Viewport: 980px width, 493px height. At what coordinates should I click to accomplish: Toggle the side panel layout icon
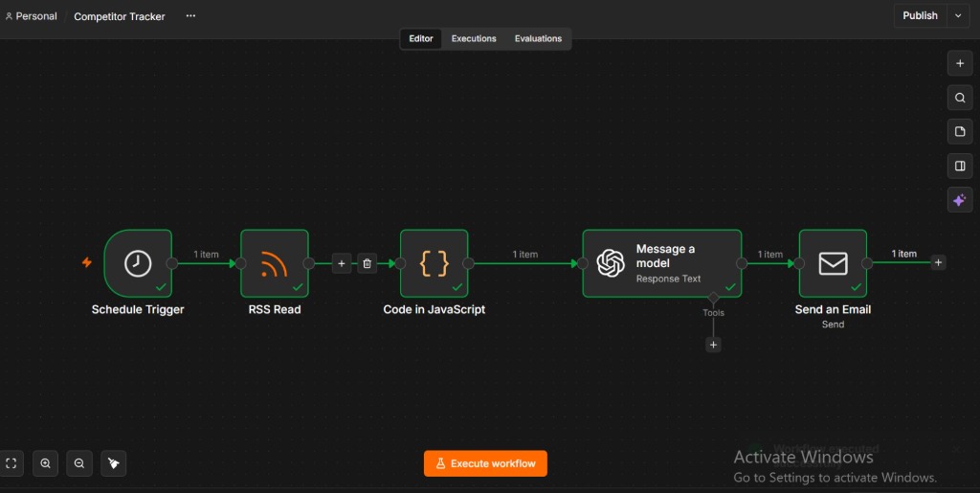coord(960,167)
